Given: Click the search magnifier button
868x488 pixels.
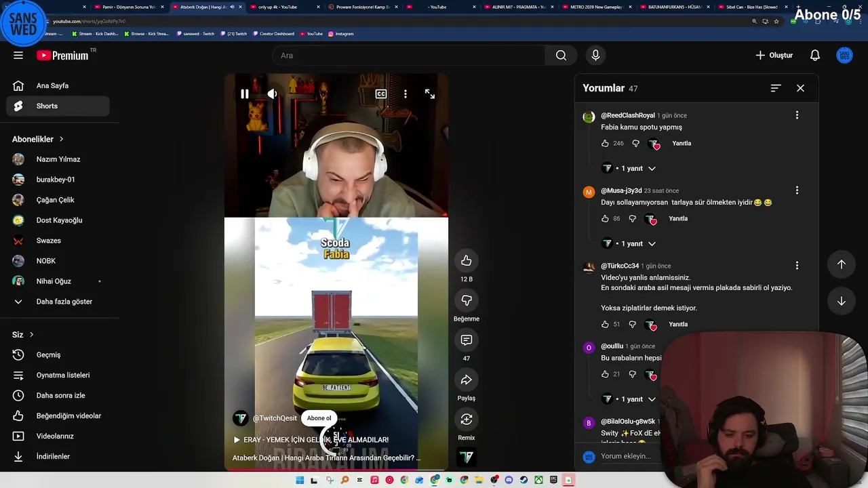Looking at the screenshot, I should [x=561, y=56].
